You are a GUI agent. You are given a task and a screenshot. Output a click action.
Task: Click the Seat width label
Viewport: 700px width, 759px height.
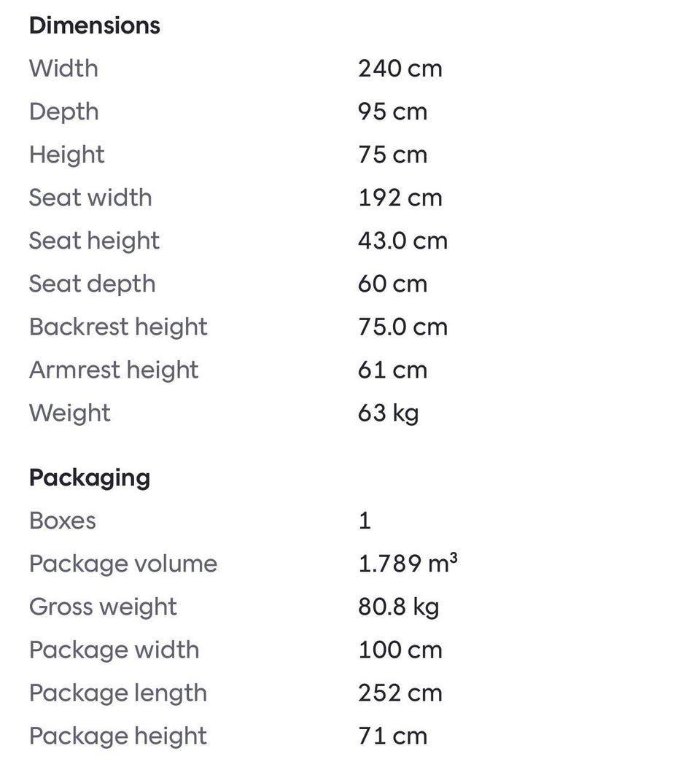point(90,198)
